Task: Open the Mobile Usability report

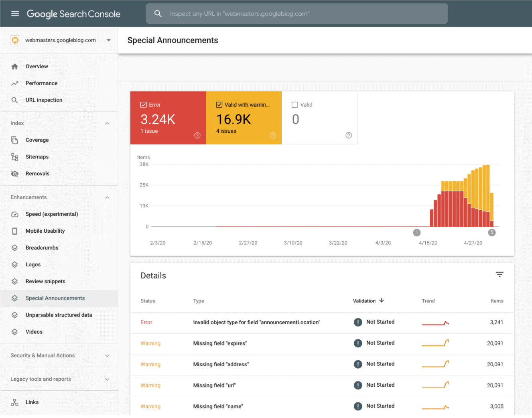Action: [x=45, y=231]
